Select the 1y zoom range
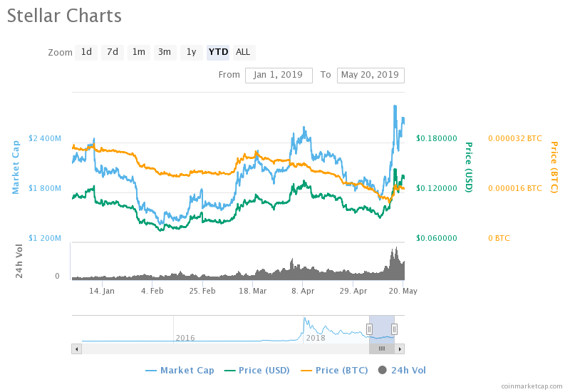Viewport: 570px width, 392px height. coord(191,52)
